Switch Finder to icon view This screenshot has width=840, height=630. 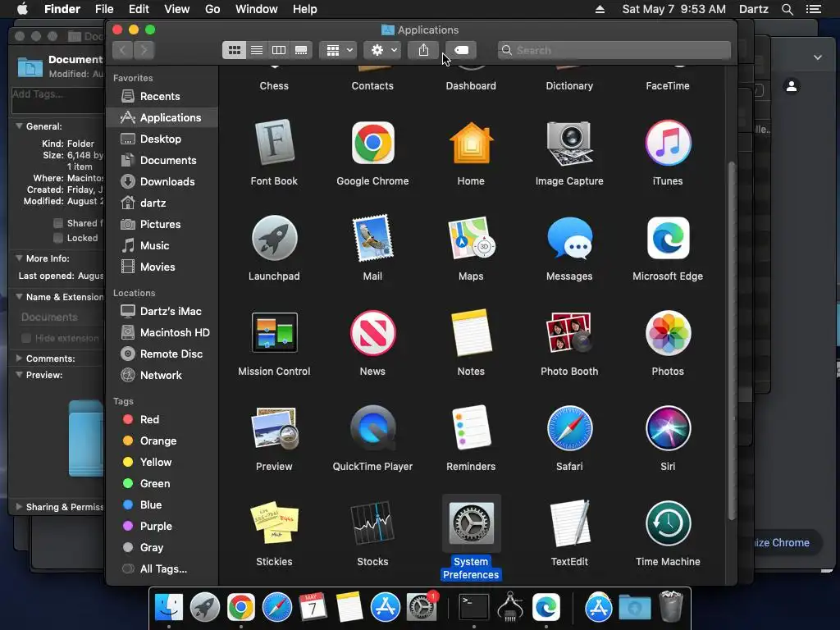click(234, 50)
